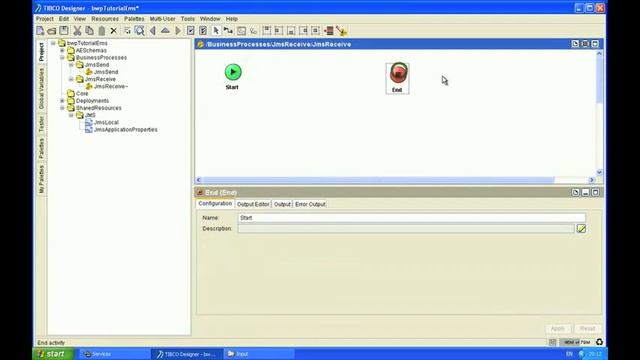This screenshot has height=360, width=640.
Task: Open the Multi-User menu
Action: [x=162, y=19]
